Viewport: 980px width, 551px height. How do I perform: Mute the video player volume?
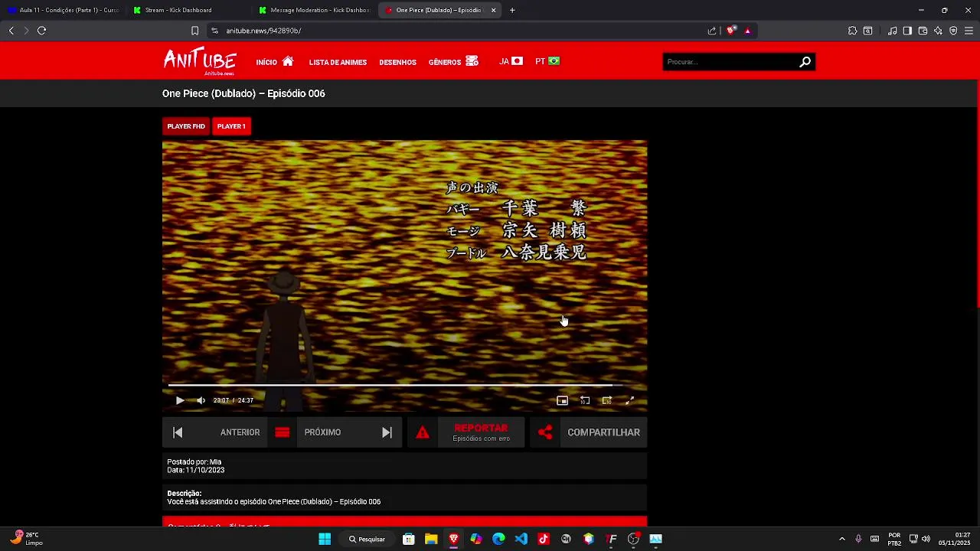click(201, 400)
